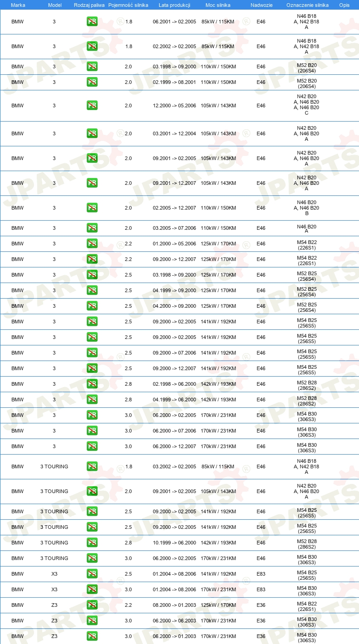Click petrol icon in 06.2000 -> 07.2006 row
Viewport: 359px width, 644px height.
(92, 431)
